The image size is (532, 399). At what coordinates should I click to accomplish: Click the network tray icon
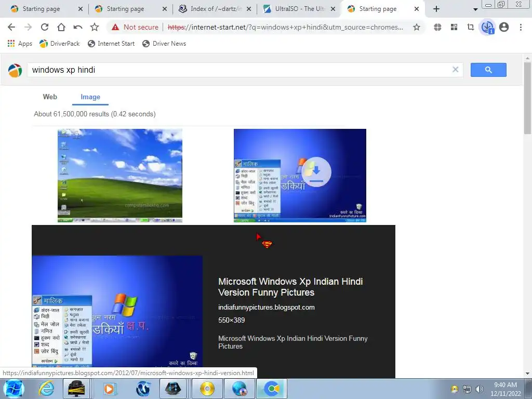(x=467, y=389)
